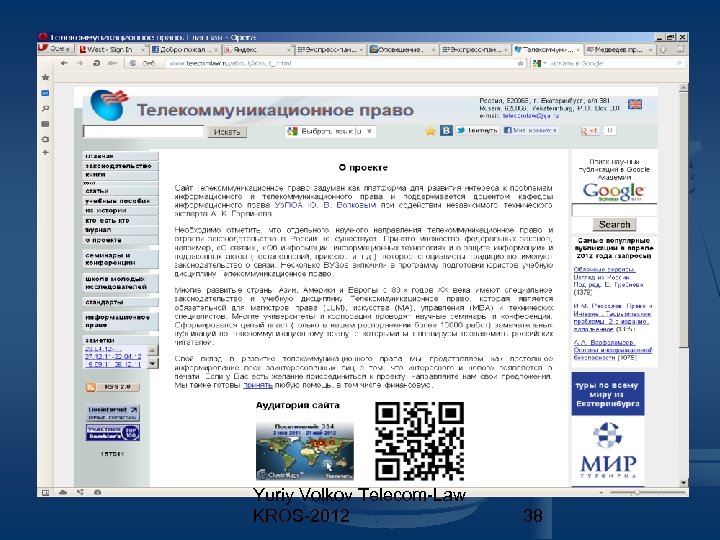Click the browser Back arrow button

pos(64,63)
